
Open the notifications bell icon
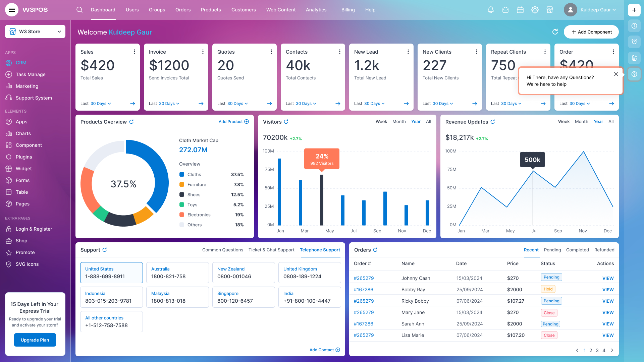coord(490,10)
